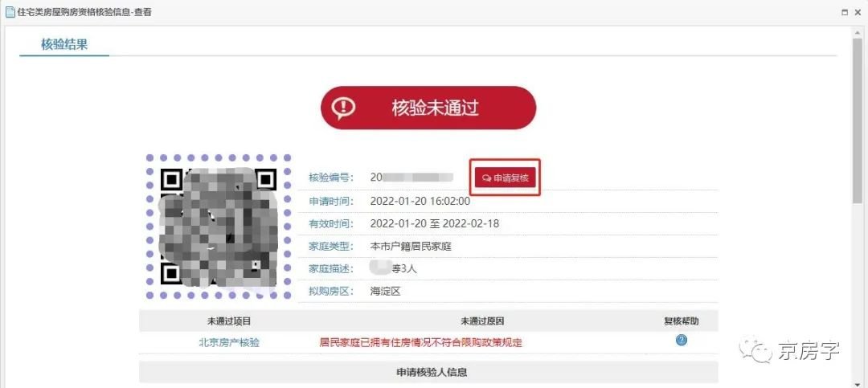This screenshot has width=868, height=388.
Task: Click the red 居民家庭已拥有住房情况 reason text
Action: (420, 343)
